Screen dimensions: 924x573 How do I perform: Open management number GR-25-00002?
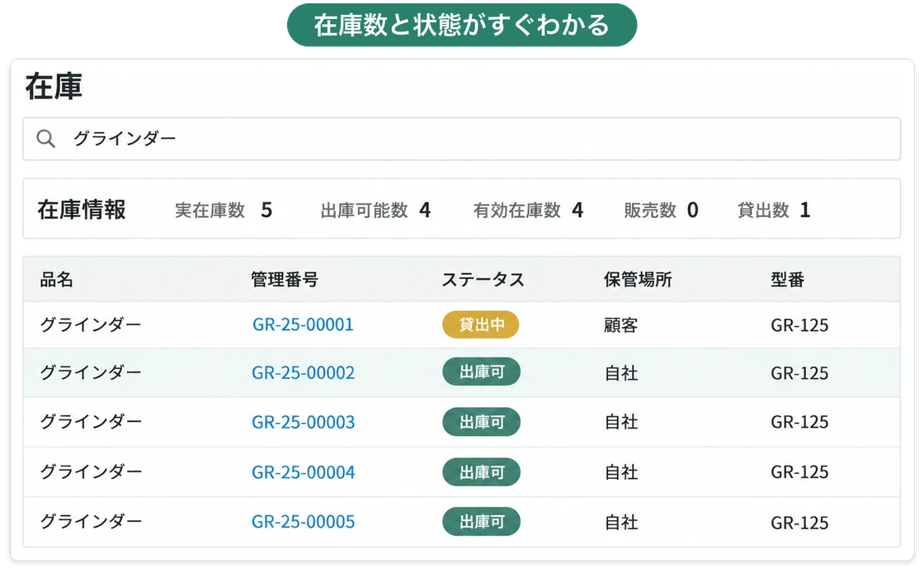(303, 372)
